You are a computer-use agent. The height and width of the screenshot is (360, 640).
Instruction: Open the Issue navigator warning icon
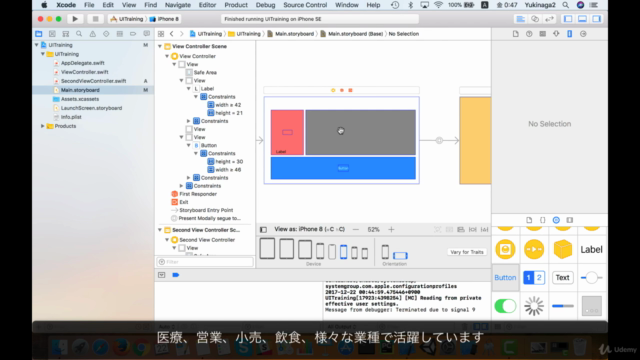tap(93, 34)
